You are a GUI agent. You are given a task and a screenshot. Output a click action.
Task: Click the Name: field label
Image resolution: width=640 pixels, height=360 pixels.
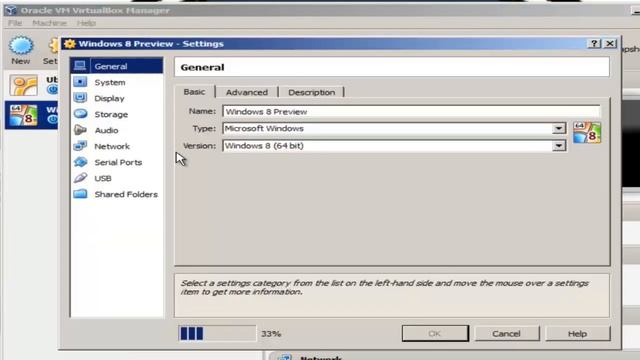(x=202, y=111)
